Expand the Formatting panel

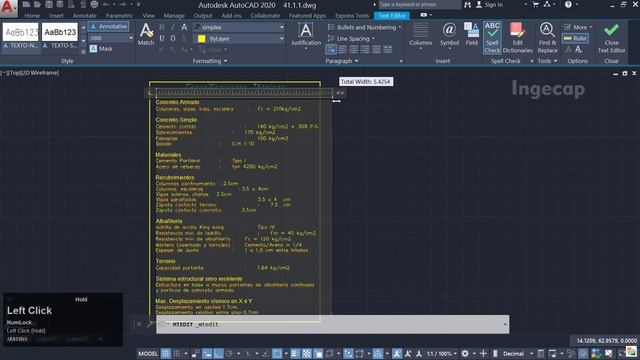[210, 61]
